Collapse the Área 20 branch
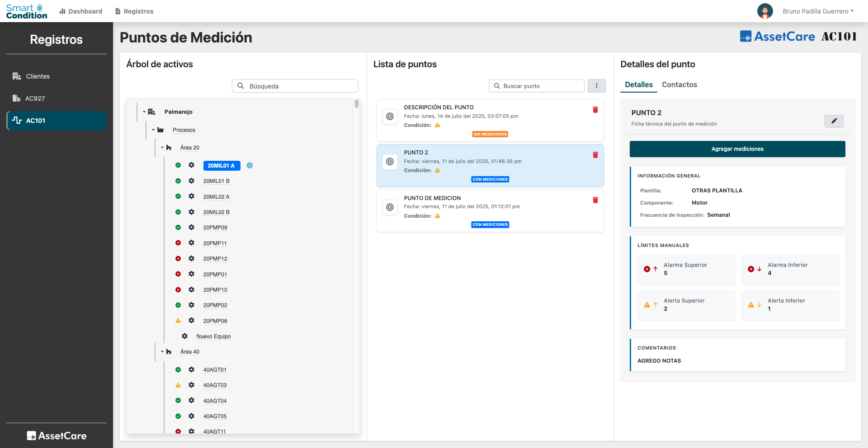868x448 pixels. coord(162,147)
